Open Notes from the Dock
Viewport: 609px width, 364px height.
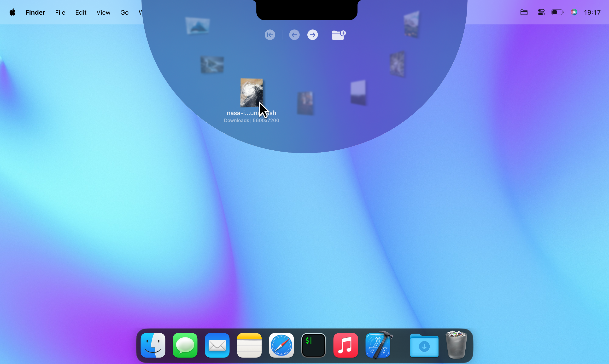click(x=249, y=345)
